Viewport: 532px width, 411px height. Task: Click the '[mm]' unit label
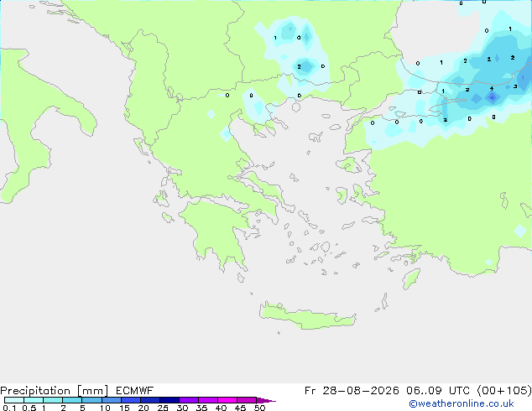pyautogui.click(x=92, y=391)
